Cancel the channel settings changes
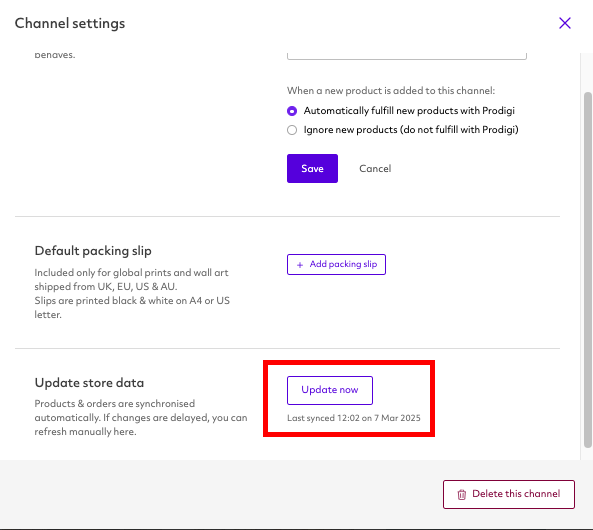The height and width of the screenshot is (530, 593). (375, 168)
